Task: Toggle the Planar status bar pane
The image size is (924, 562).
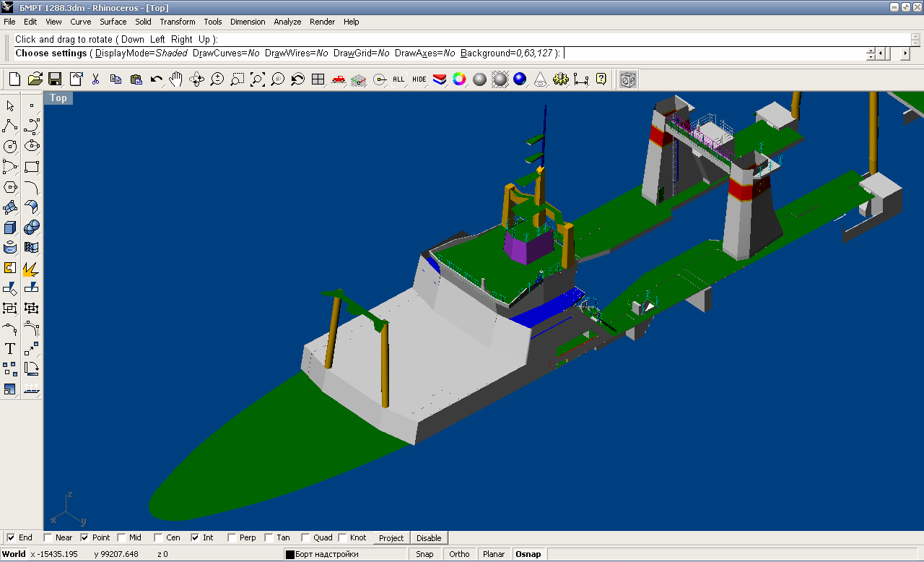Action: click(494, 554)
